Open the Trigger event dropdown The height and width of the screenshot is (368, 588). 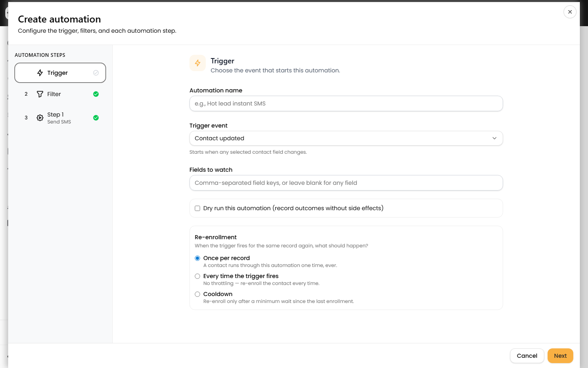click(346, 138)
